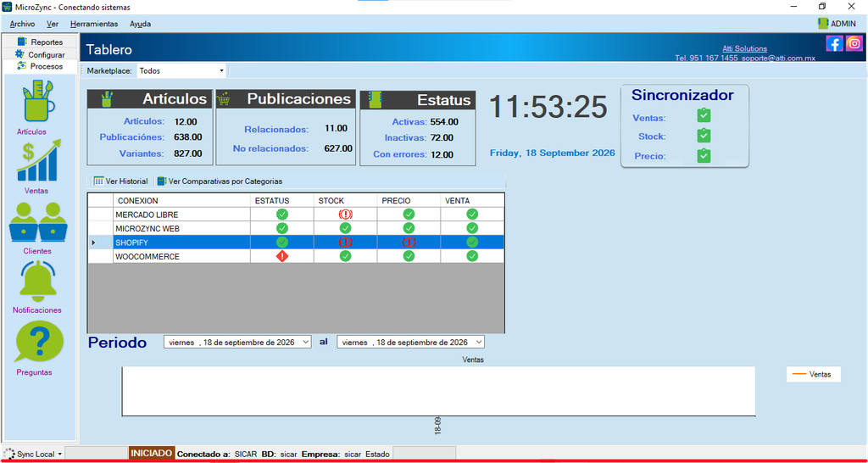Click Microzync Web stock green check
Viewport: 868px width, 463px height.
tap(346, 227)
